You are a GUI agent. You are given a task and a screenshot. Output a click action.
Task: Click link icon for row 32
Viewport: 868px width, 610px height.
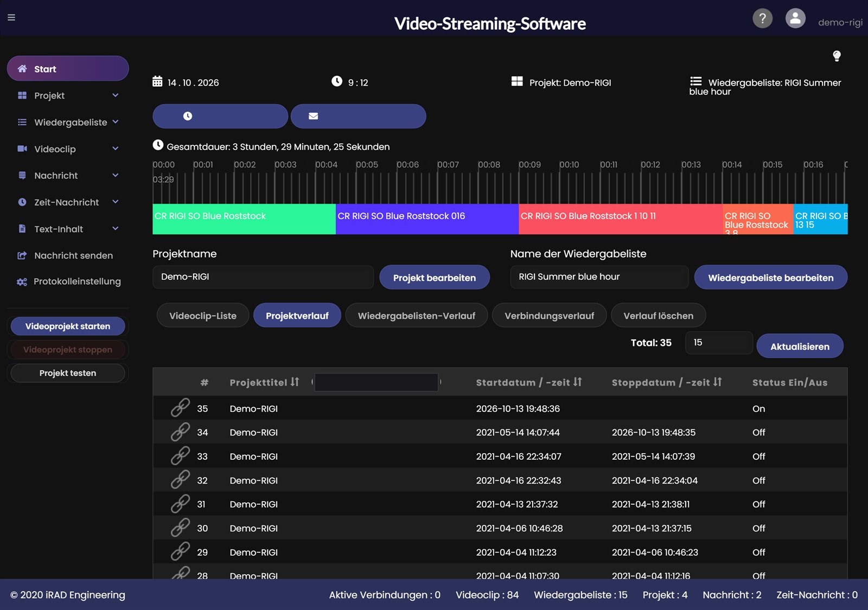180,480
